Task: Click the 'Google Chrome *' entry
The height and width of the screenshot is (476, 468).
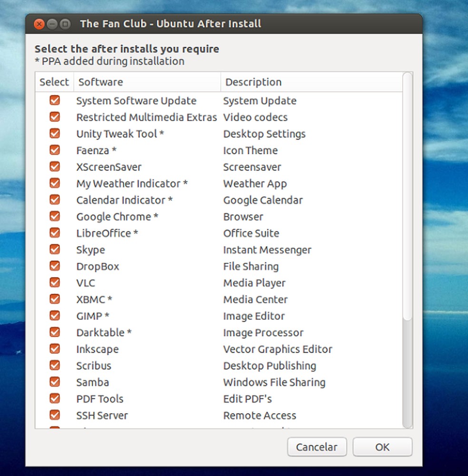Action: [x=117, y=217]
